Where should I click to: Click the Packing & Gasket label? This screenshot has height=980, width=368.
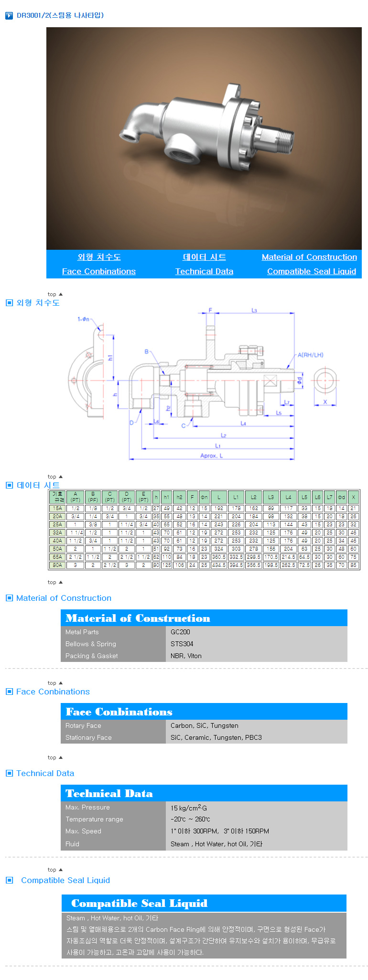pos(92,656)
